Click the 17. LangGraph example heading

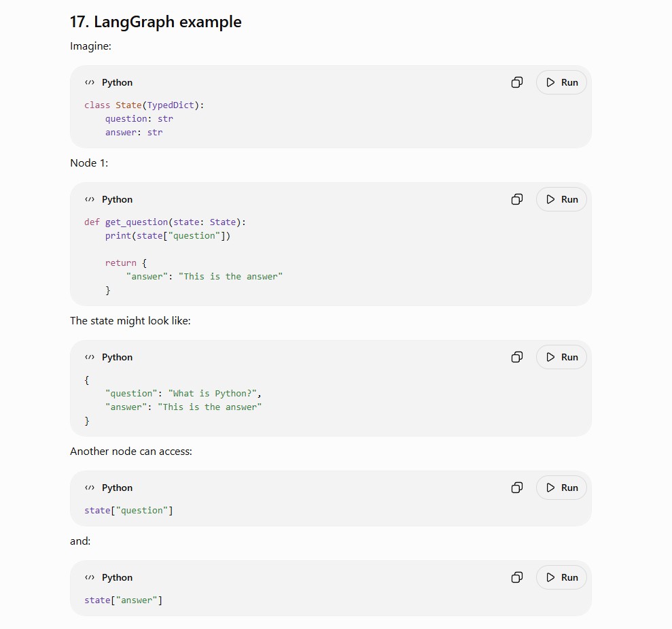156,22
